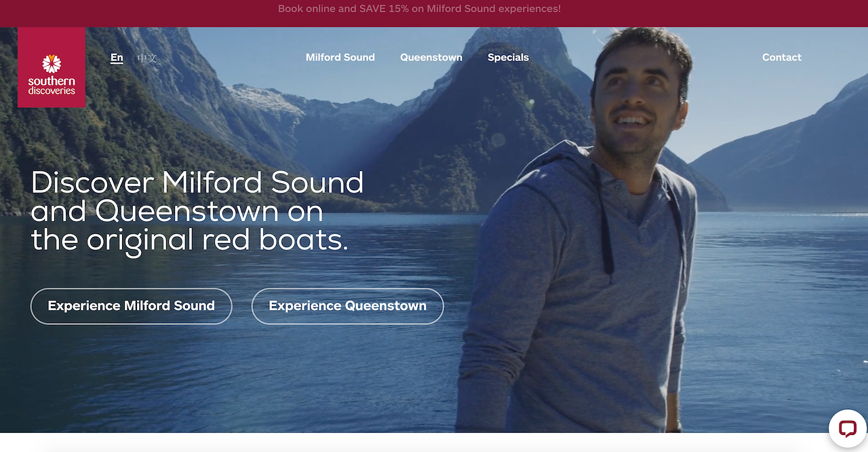Go to the Contact page
The image size is (868, 452).
coord(782,58)
